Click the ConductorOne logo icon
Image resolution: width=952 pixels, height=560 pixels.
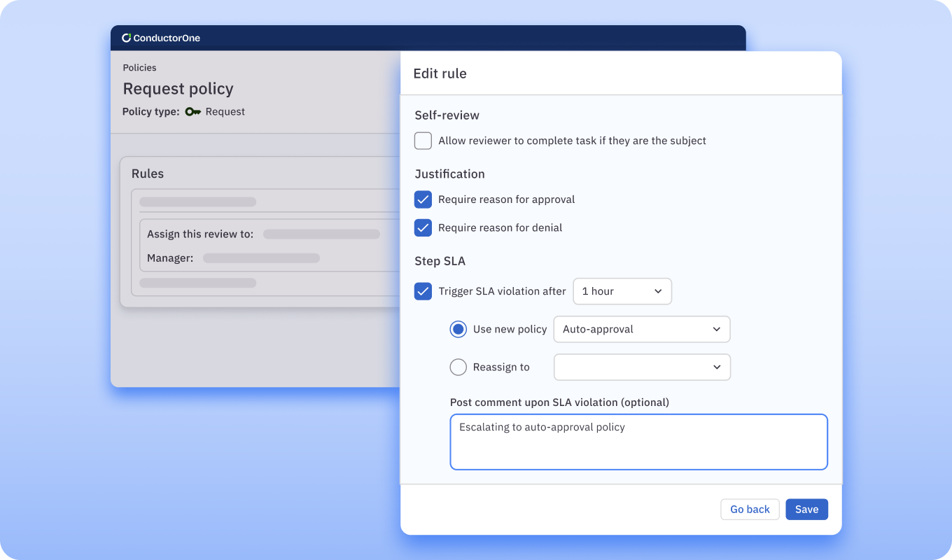coord(126,38)
